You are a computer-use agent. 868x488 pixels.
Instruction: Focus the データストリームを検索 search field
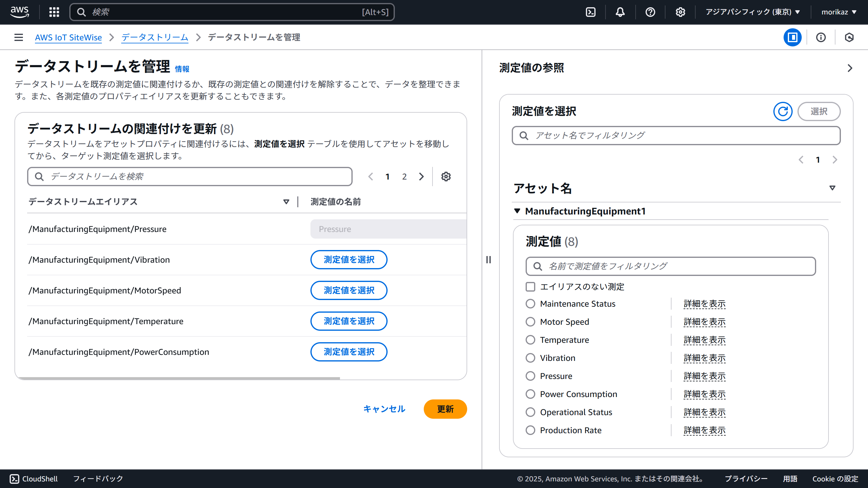(x=190, y=177)
